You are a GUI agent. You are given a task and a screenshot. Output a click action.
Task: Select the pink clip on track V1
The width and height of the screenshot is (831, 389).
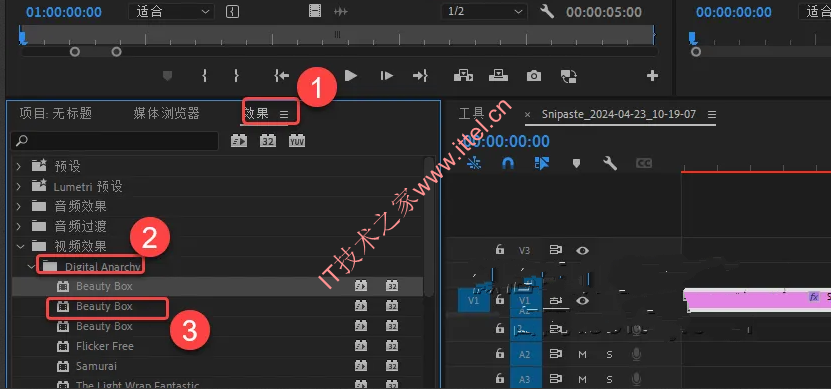(757, 300)
